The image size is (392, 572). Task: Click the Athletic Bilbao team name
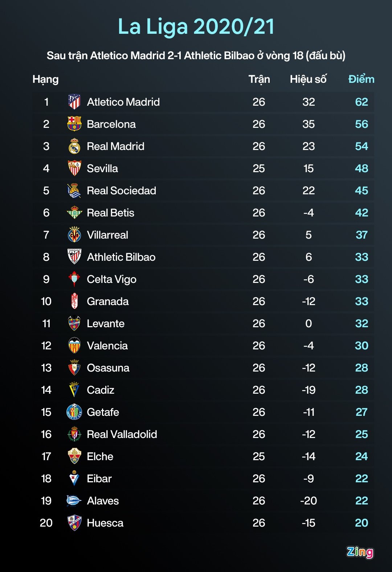pos(121,257)
